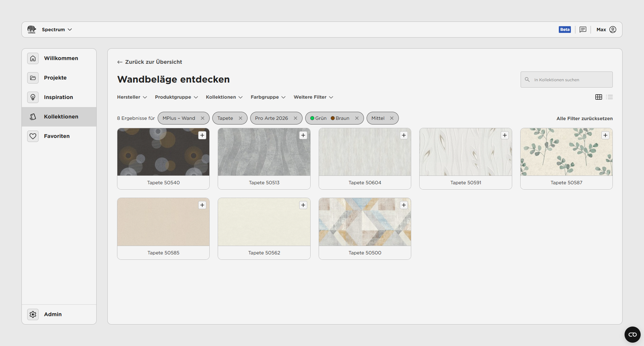644x346 pixels.
Task: Clear the Grün Braun color filter
Action: [x=357, y=118]
